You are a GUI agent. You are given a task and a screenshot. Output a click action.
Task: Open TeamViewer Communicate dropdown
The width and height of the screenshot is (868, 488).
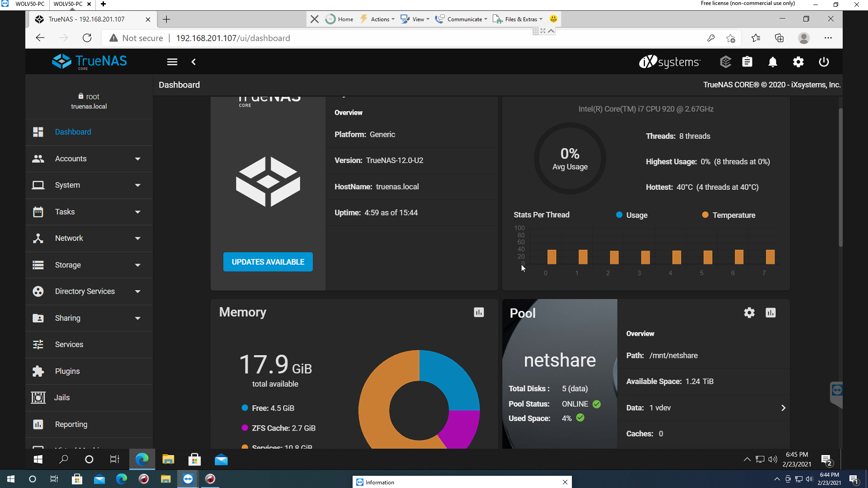click(x=461, y=19)
